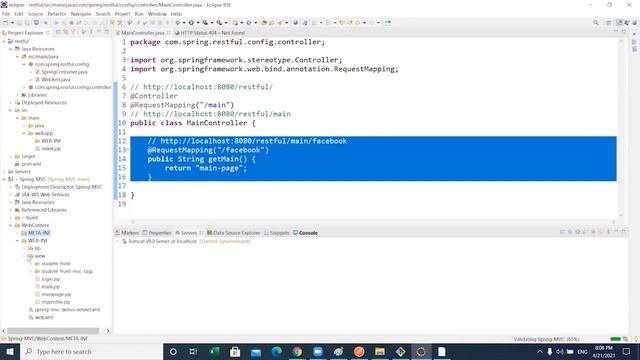The width and height of the screenshot is (640, 360).
Task: Switch to the Snippets tab
Action: (277, 233)
